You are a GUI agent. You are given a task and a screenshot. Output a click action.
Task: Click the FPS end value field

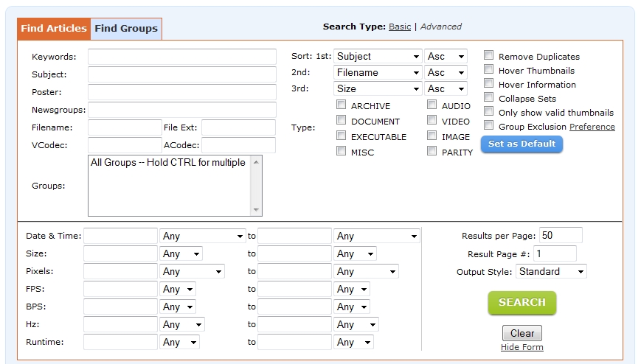[295, 289]
